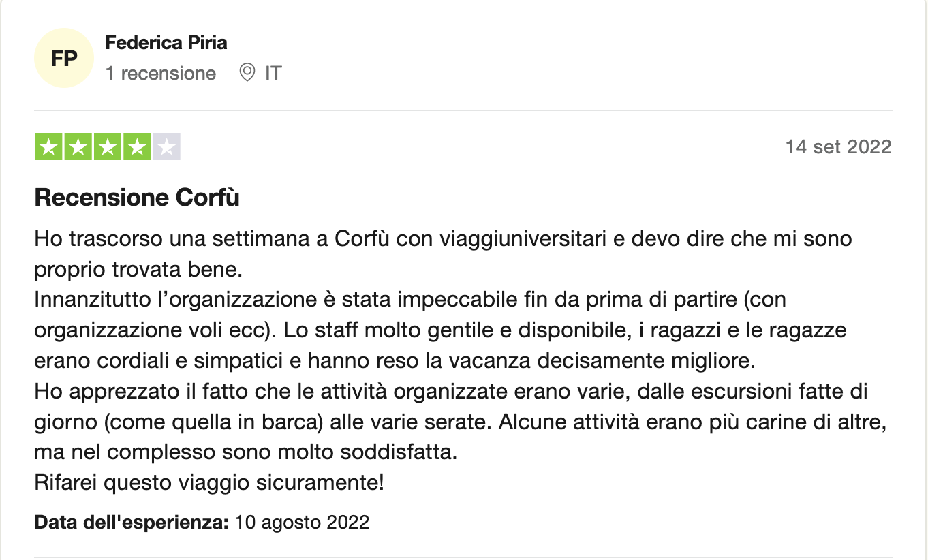
Task: Click the fourth green star
Action: click(137, 147)
